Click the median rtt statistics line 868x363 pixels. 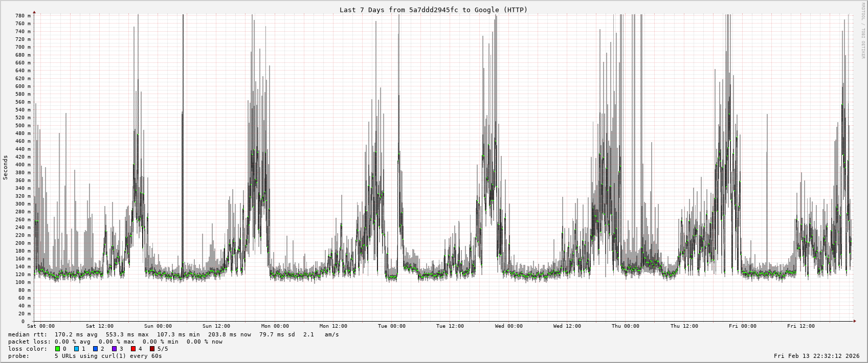173,335
